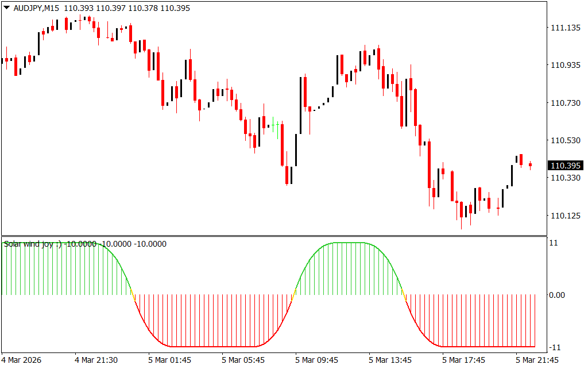The height and width of the screenshot is (368, 588).
Task: Click the last red candle at right edge
Action: (530, 166)
